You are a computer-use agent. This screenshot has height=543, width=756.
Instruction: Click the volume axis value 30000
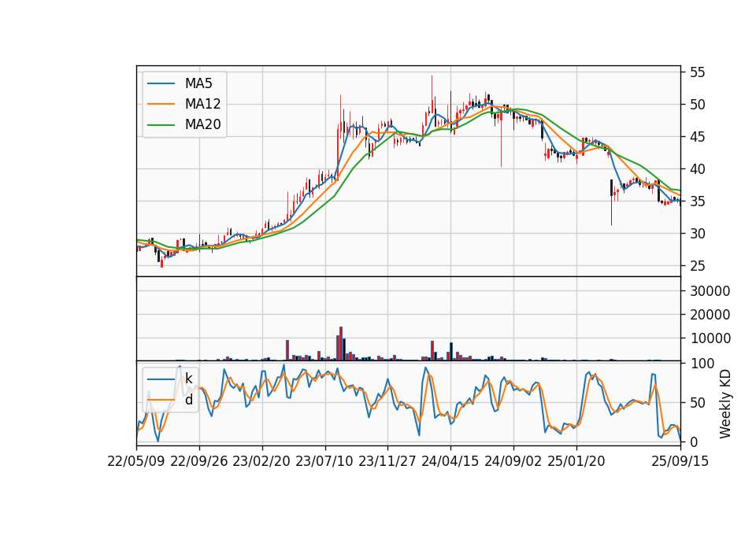pyautogui.click(x=710, y=291)
